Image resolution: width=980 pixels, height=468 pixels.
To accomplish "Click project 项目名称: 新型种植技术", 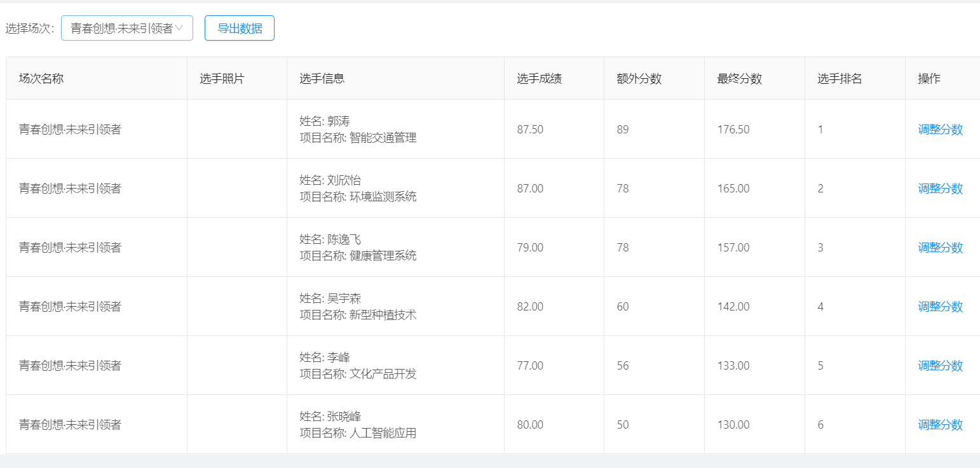I will tap(358, 315).
